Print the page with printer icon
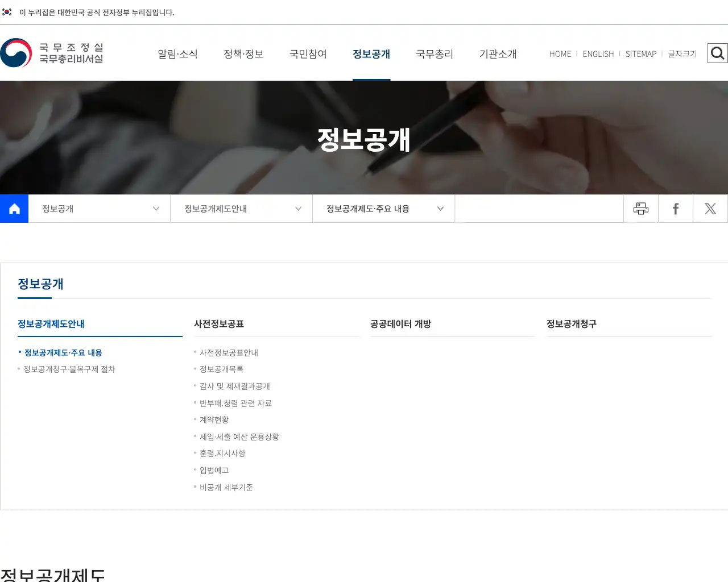Image resolution: width=728 pixels, height=582 pixels. (x=641, y=209)
